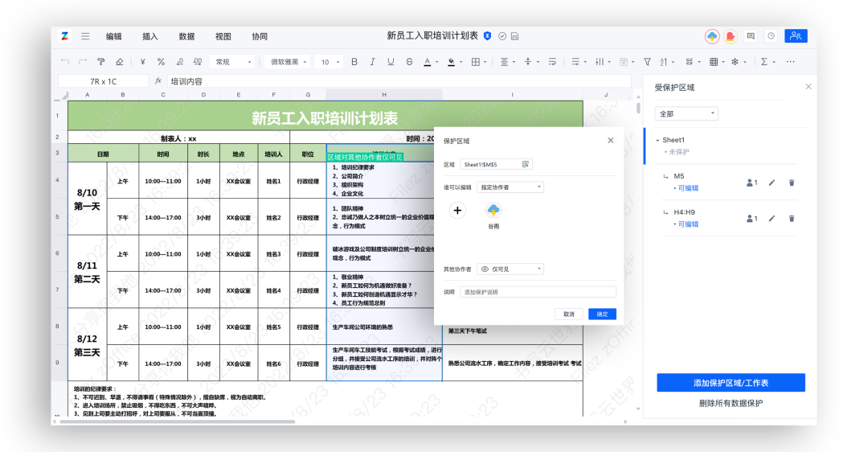Screen dimensions: 868x452
Task: Open the 插入 menu
Action: 150,36
